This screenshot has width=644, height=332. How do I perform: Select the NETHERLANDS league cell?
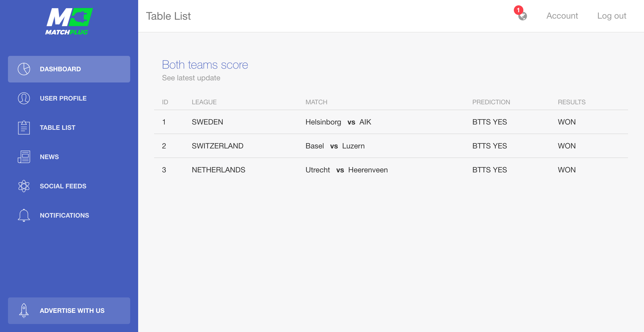point(219,170)
